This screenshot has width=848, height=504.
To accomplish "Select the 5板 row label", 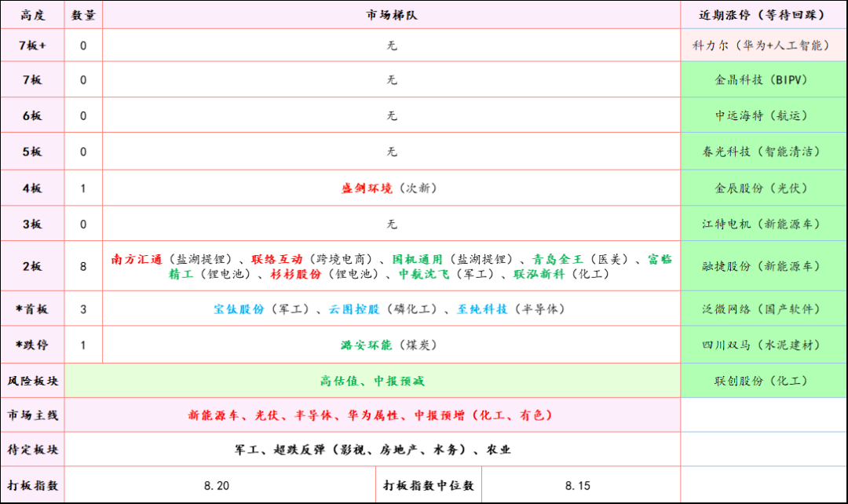I will [x=32, y=152].
